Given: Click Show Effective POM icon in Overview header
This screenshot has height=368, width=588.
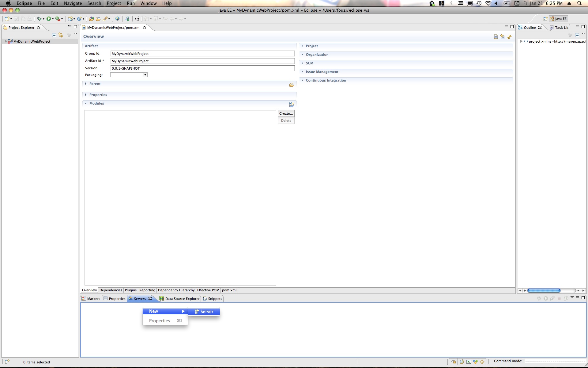Looking at the screenshot, I should pos(496,37).
